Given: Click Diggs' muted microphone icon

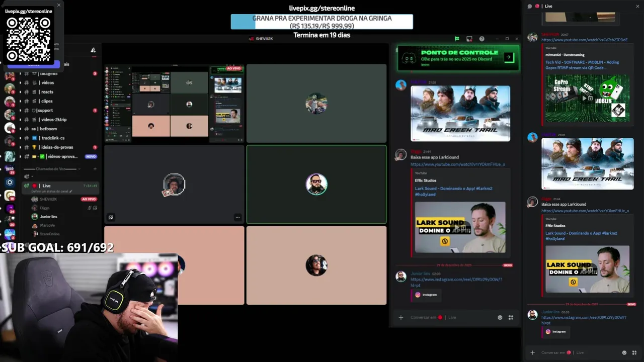Looking at the screenshot, I should (x=90, y=208).
